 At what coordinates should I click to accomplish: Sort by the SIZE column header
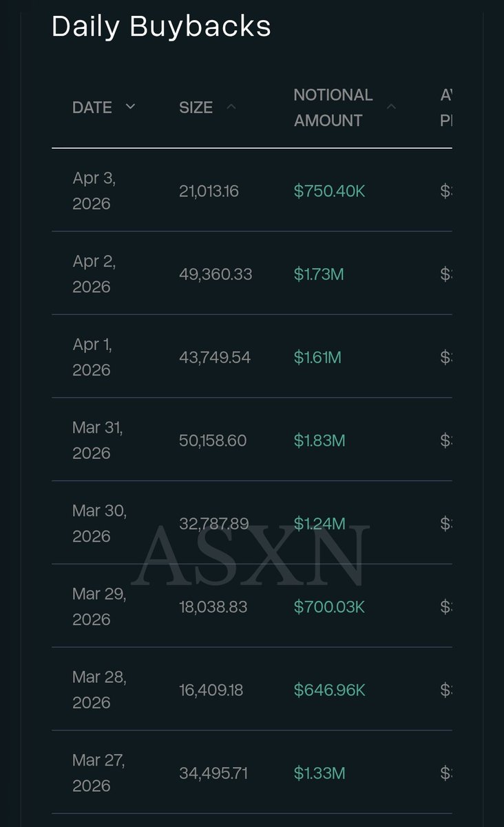coord(196,108)
